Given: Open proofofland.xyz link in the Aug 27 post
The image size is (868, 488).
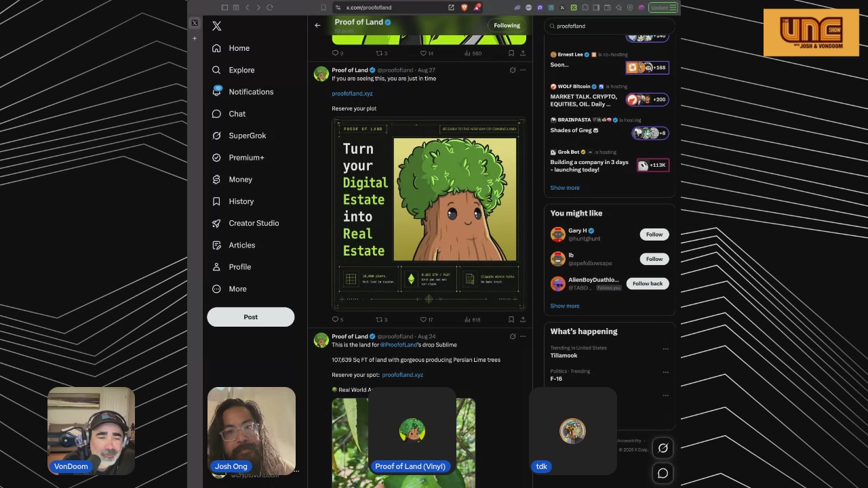Looking at the screenshot, I should coord(352,94).
